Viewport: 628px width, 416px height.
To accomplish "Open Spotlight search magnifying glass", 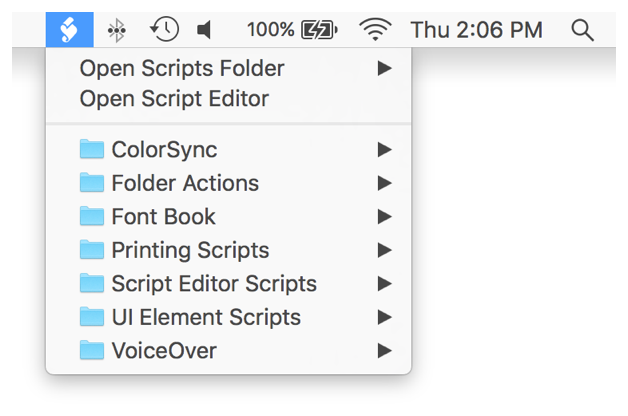I will pos(582,30).
